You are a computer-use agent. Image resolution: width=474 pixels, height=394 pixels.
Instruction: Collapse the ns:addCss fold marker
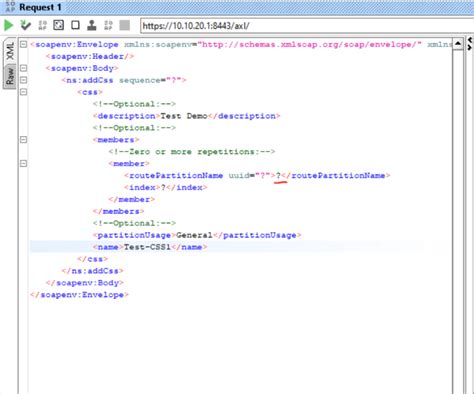(x=23, y=80)
